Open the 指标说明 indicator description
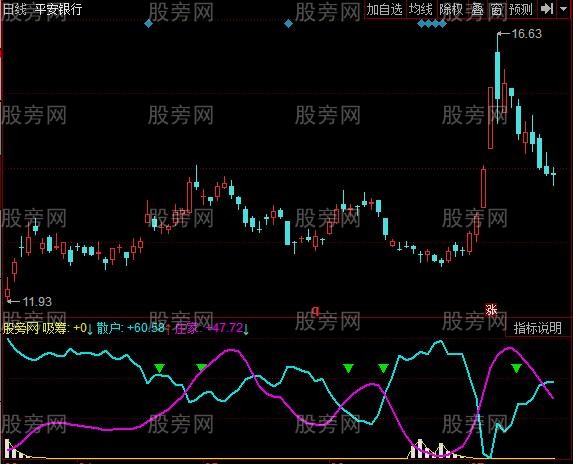Image resolution: width=573 pixels, height=464 pixels. point(537,328)
